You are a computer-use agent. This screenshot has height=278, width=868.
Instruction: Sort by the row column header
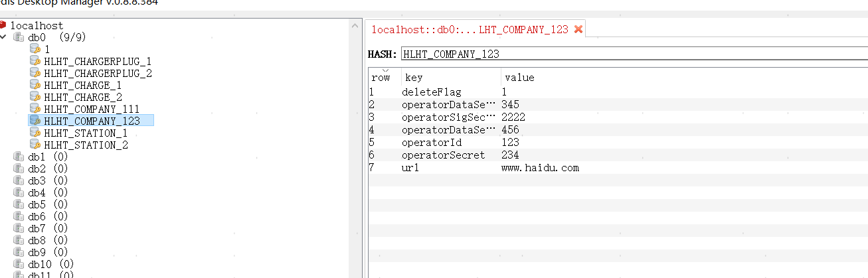(x=384, y=76)
